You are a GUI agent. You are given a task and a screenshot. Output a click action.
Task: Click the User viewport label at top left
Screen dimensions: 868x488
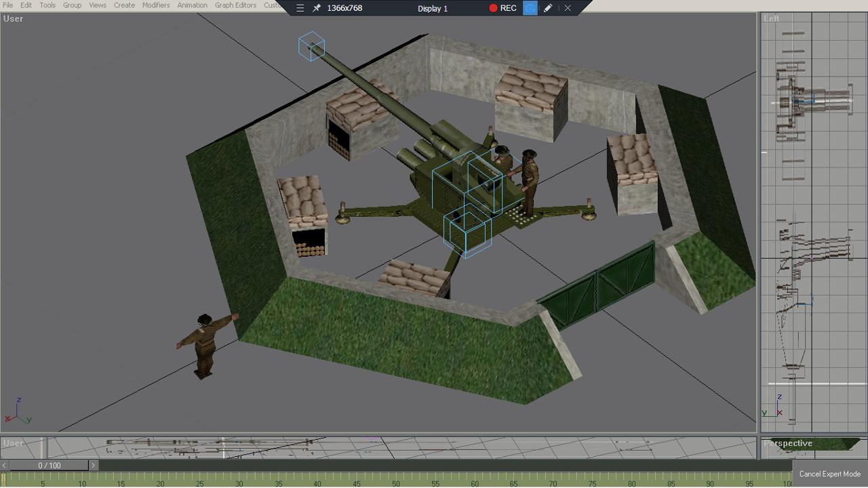pyautogui.click(x=13, y=19)
